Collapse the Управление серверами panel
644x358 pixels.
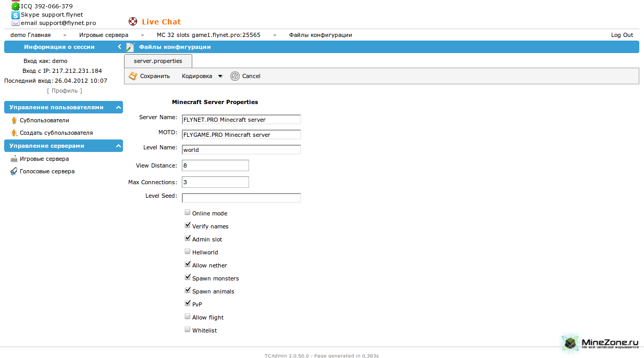[118, 146]
